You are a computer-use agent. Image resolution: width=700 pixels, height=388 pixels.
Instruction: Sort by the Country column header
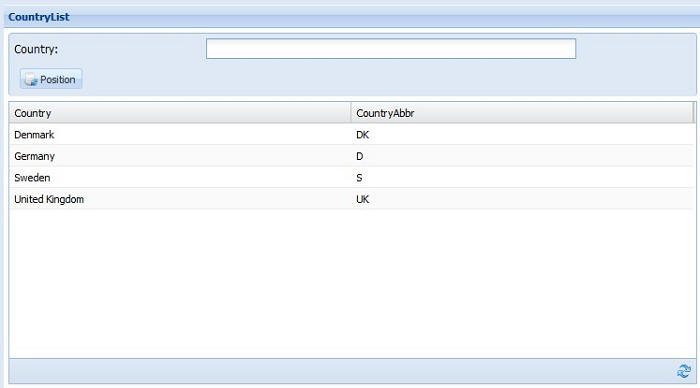click(180, 113)
